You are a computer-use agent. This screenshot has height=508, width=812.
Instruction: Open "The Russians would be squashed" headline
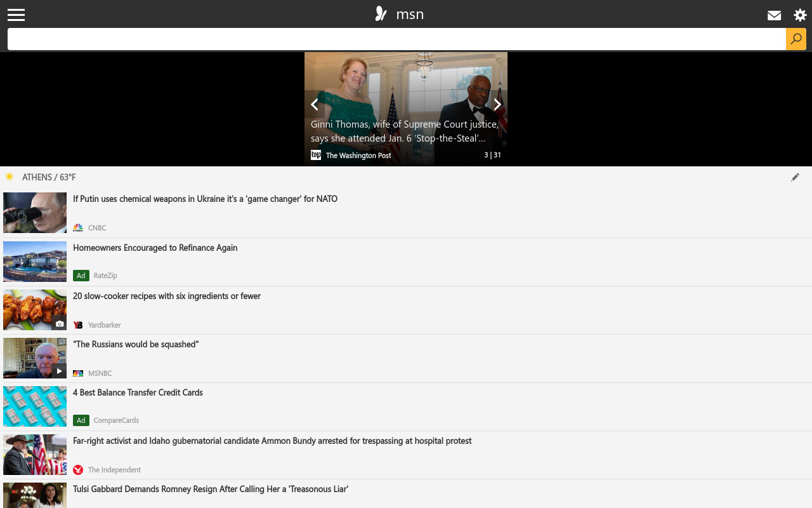136,344
